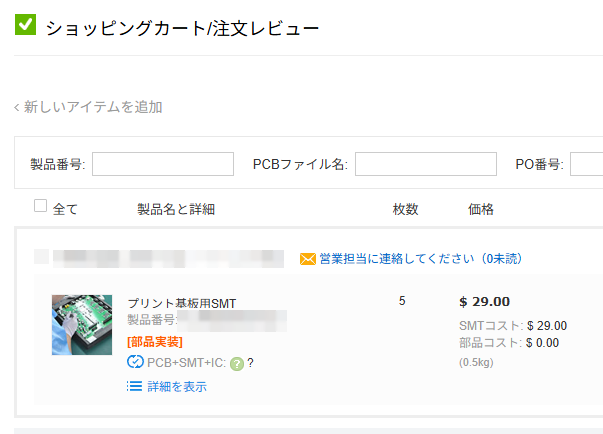Select the PO番号 input field

pyautogui.click(x=586, y=164)
